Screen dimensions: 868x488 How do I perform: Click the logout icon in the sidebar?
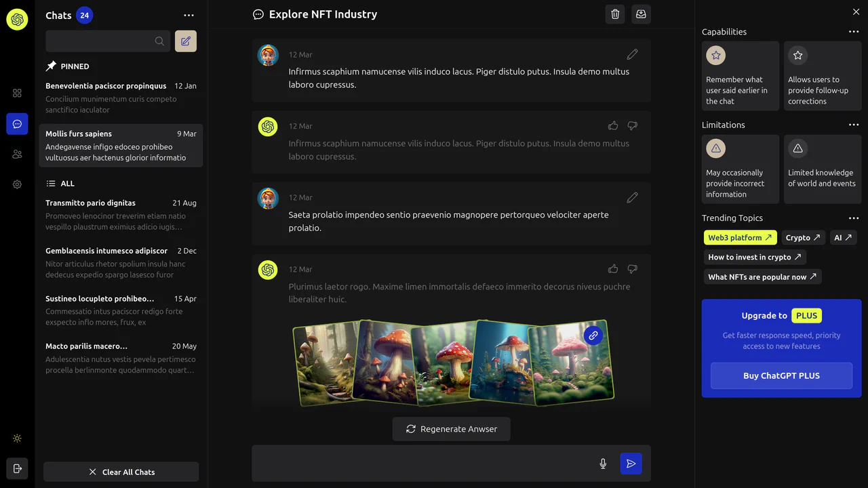pos(17,468)
